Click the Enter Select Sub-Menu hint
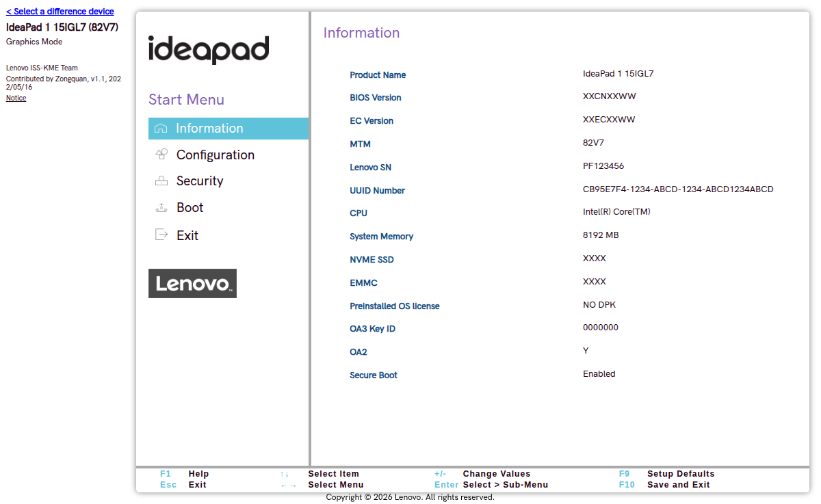The image size is (821, 504). (x=491, y=485)
